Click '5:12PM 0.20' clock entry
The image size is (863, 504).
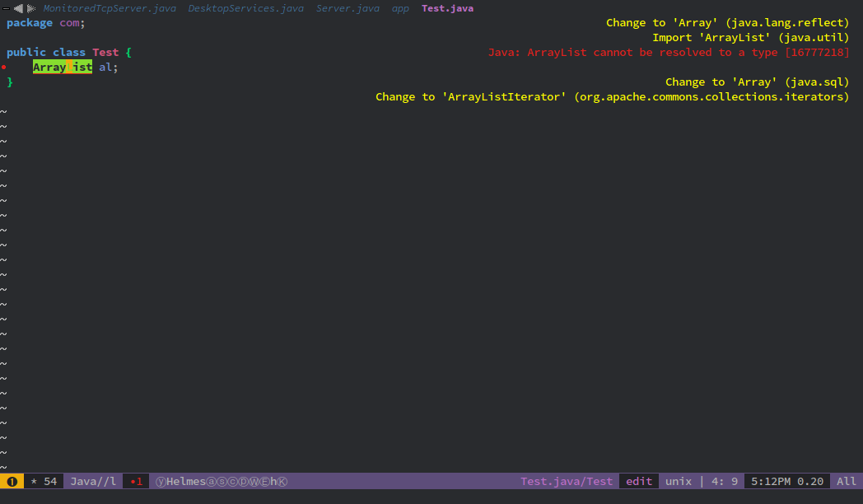click(787, 482)
